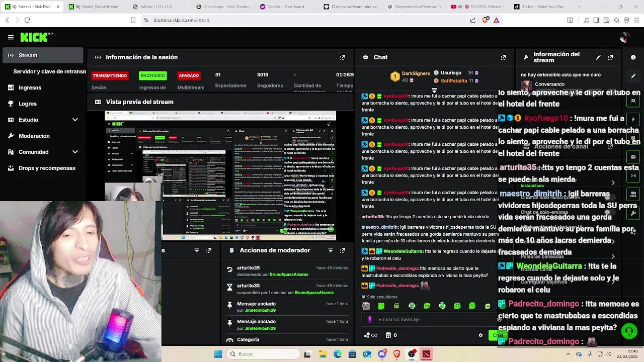Open chat settings gear icon

point(480,335)
